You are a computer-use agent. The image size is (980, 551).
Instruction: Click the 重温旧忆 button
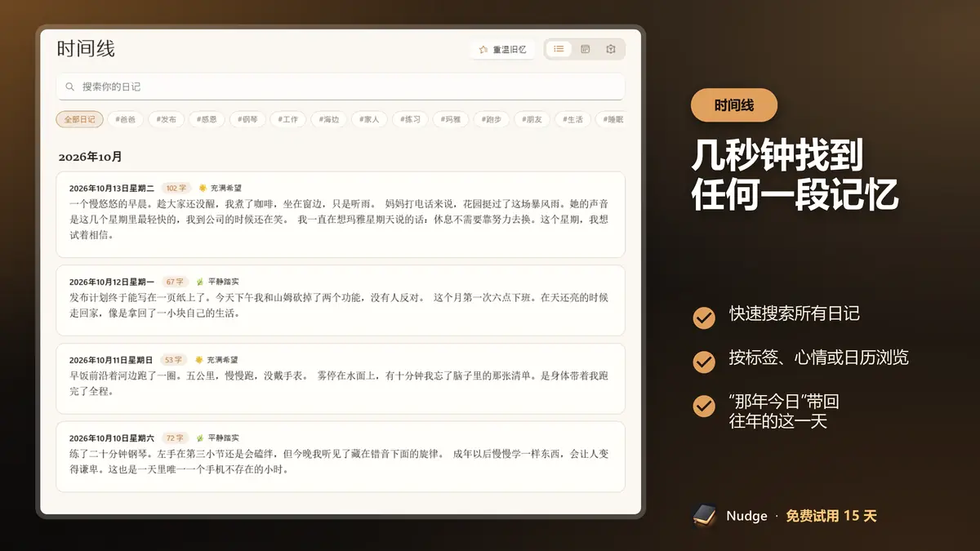coord(503,50)
